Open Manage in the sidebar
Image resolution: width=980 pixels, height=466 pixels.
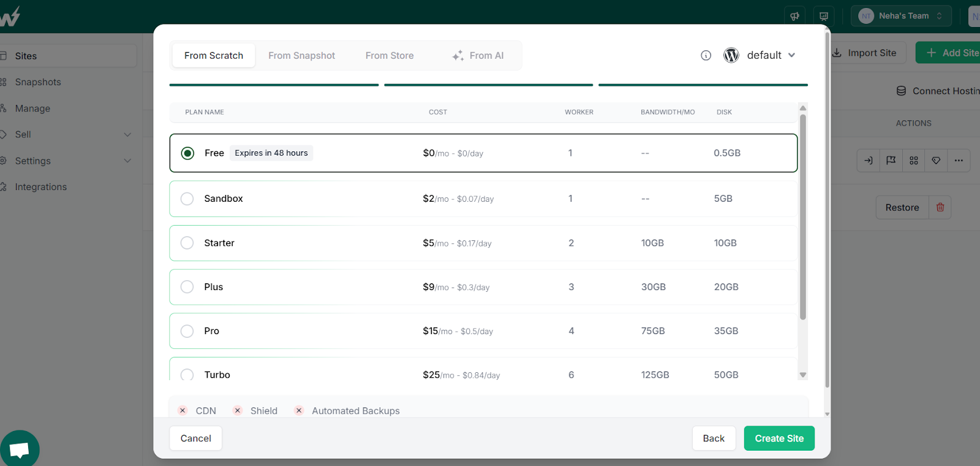(x=33, y=109)
